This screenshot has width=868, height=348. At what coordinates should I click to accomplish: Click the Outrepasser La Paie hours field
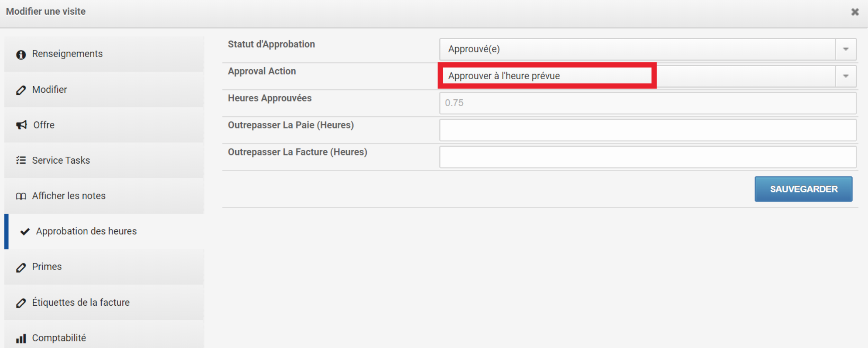[648, 130]
